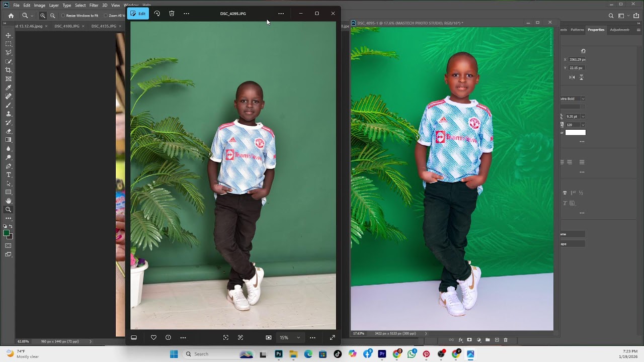Open the Edit Toolbar three-dots button
Viewport: 644px width, 362px height.
(x=9, y=218)
